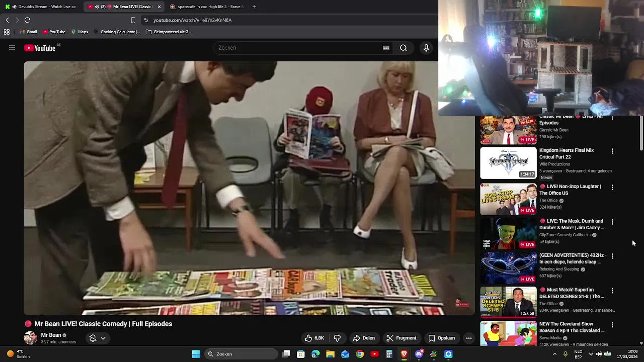Close the Mr Bean LIVE tab

pyautogui.click(x=159, y=7)
